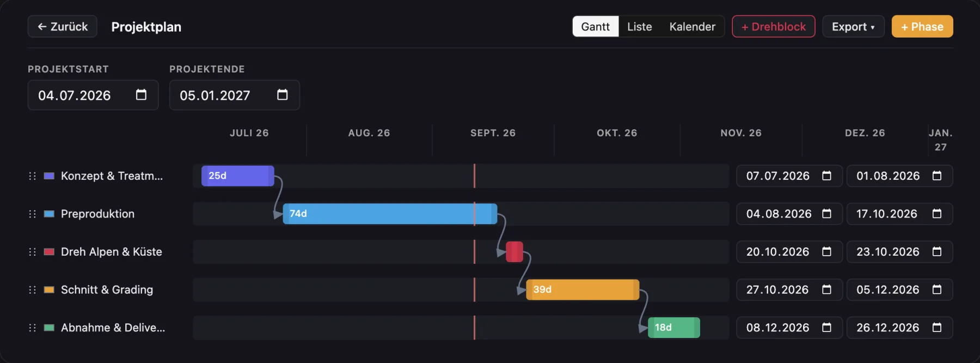Image resolution: width=980 pixels, height=363 pixels.
Task: Click drag handle of Dreh Alpen & Küste row
Action: pos(32,252)
